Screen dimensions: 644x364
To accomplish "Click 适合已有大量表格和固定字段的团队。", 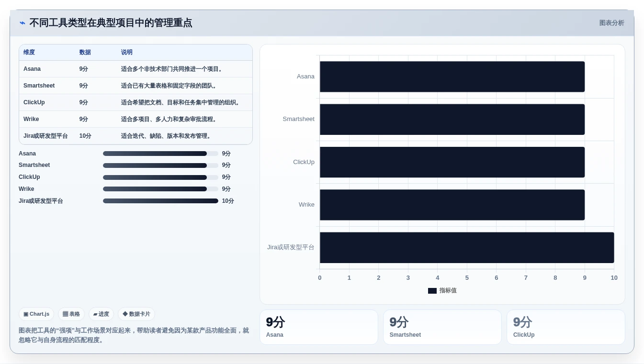I will pyautogui.click(x=169, y=86).
